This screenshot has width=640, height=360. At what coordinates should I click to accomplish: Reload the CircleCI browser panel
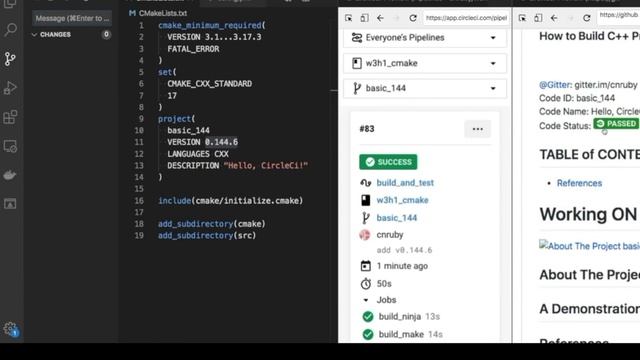coord(413,18)
